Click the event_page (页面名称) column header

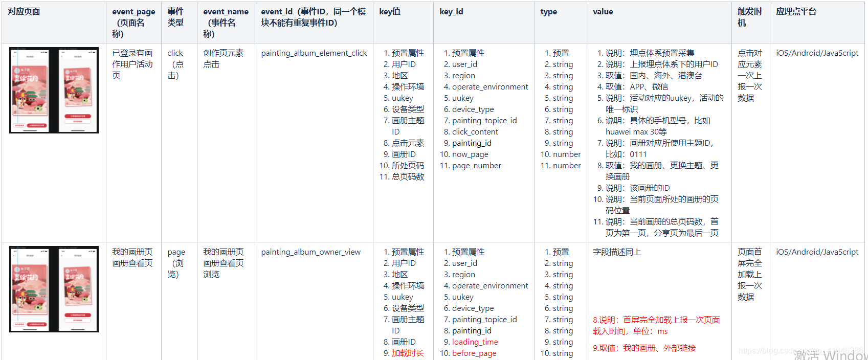click(x=133, y=22)
